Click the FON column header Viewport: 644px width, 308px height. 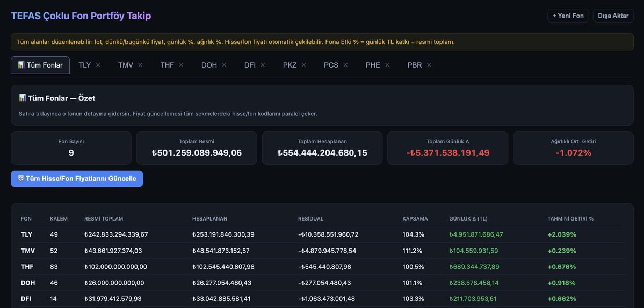coord(26,218)
